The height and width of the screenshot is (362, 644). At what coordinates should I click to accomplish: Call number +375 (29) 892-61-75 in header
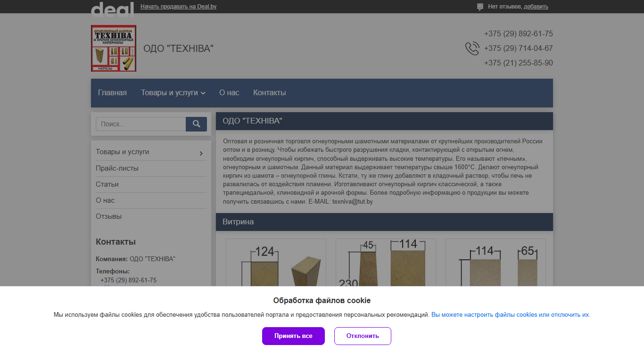(518, 34)
